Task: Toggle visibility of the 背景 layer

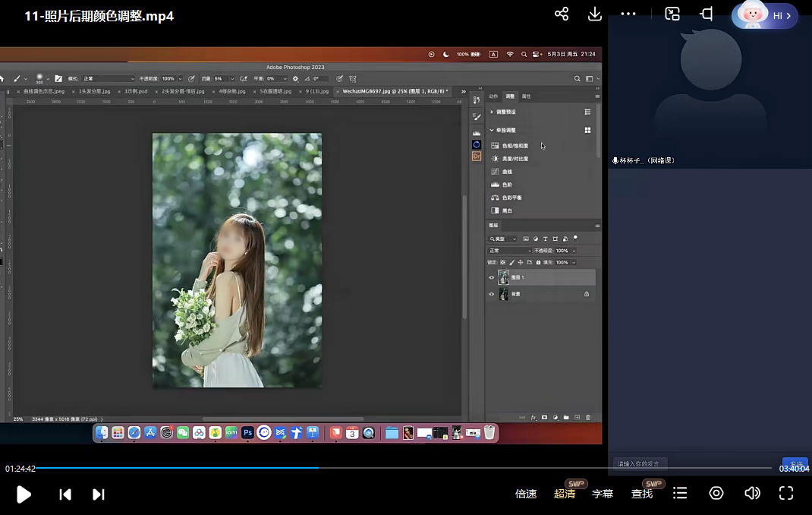Action: tap(492, 294)
